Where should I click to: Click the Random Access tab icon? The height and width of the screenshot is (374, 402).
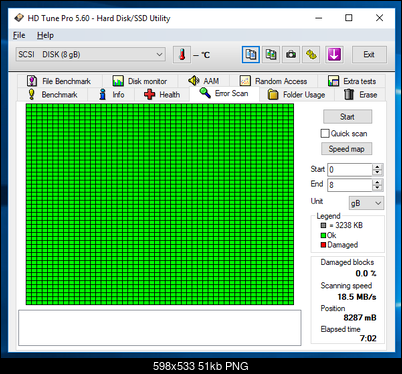coord(245,81)
